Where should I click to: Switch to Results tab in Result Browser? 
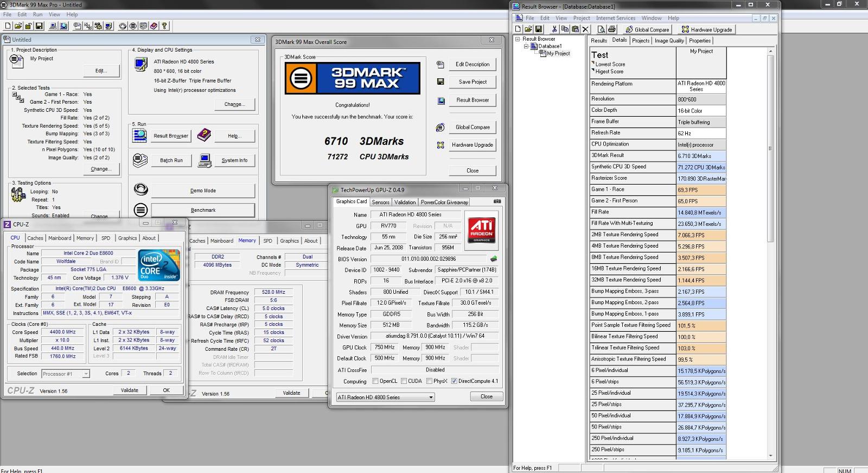[x=599, y=41]
